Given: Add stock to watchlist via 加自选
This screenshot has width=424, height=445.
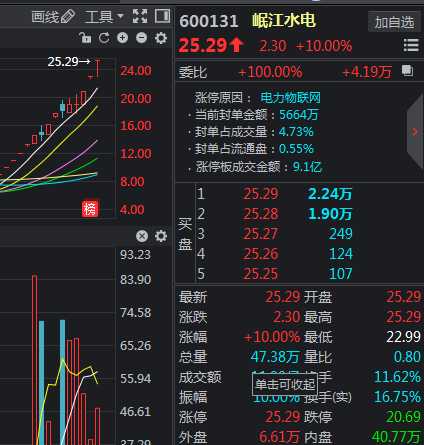Looking at the screenshot, I should (x=394, y=22).
